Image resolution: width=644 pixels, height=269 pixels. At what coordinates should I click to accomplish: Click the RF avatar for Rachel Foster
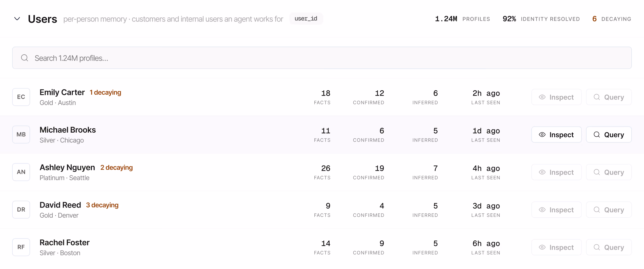pyautogui.click(x=21, y=247)
